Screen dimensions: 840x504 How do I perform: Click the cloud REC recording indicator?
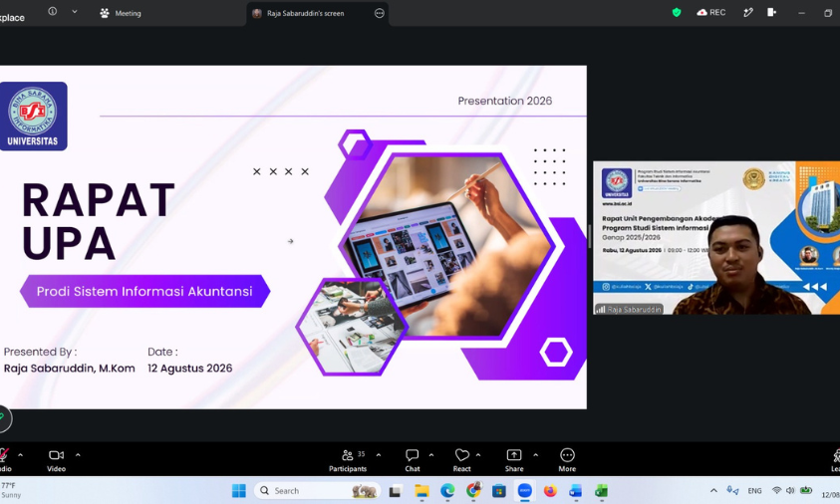tap(710, 12)
